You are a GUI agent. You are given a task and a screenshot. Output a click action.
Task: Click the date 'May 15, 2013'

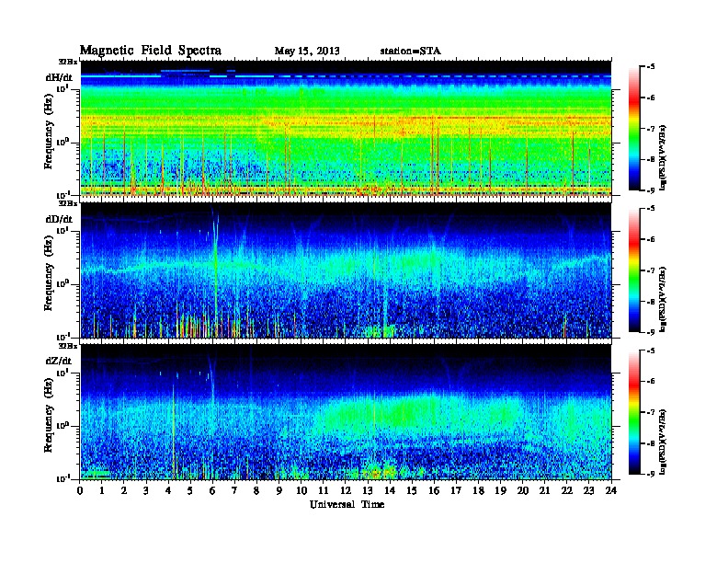pyautogui.click(x=307, y=52)
